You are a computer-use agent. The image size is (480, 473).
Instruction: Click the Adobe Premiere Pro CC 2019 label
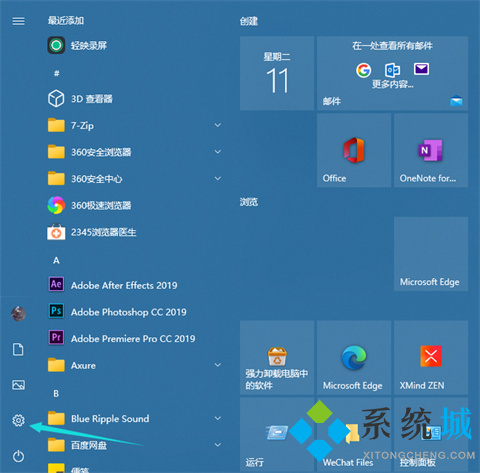click(x=133, y=339)
